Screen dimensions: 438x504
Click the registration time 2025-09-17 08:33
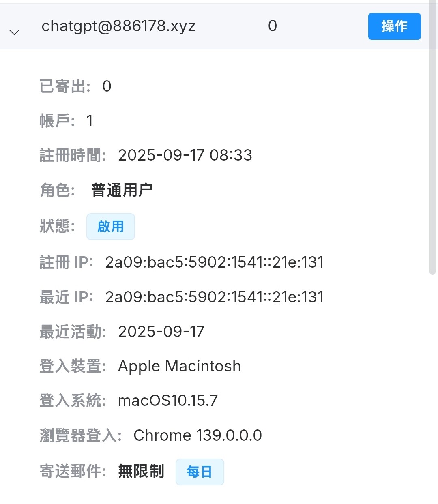[x=185, y=155]
